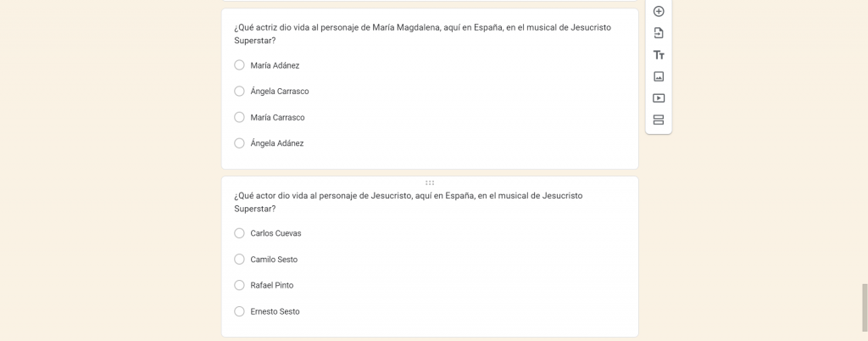Image resolution: width=868 pixels, height=341 pixels.
Task: Click the Camilo Sesto answer label
Action: (274, 260)
